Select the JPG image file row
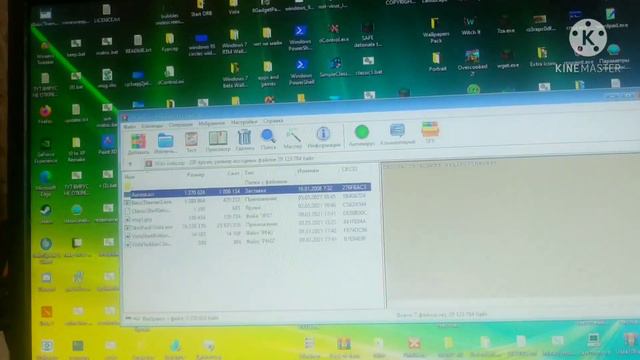The width and height of the screenshot is (640, 360). 247,217
